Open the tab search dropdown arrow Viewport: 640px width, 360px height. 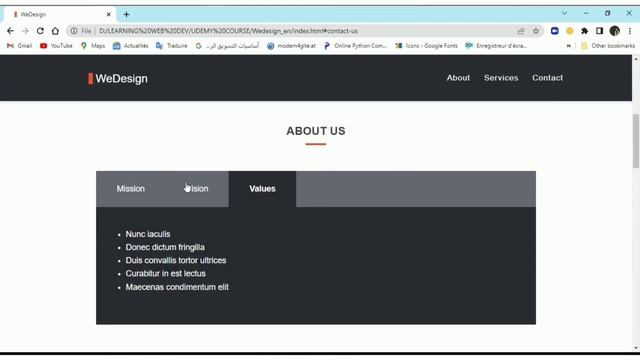click(x=564, y=13)
